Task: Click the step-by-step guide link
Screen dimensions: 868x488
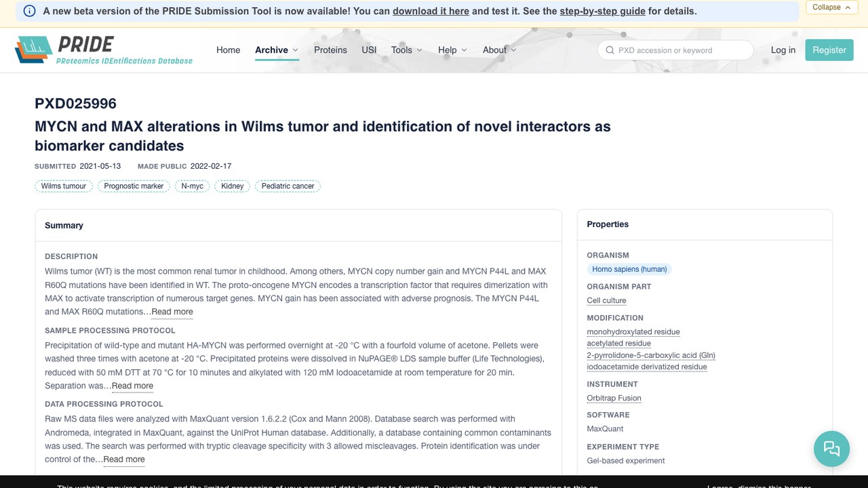Action: pos(602,11)
